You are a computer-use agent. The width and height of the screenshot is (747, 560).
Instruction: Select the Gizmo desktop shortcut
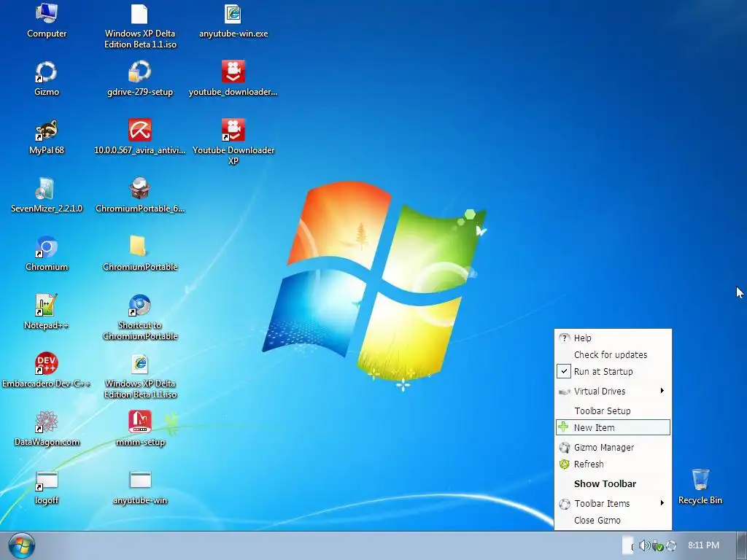click(x=46, y=72)
